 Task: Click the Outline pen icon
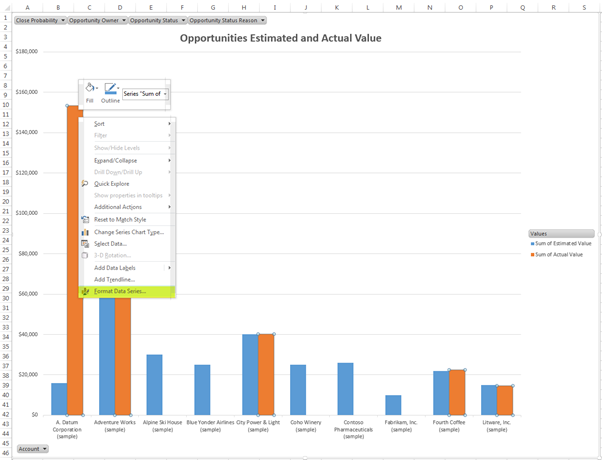point(110,89)
